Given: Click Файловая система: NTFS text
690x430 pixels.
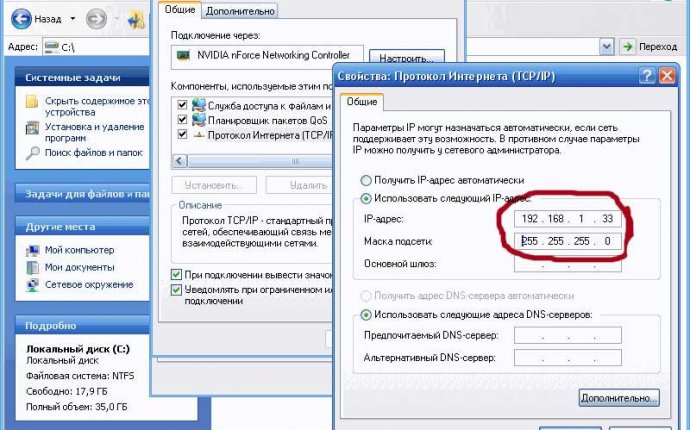Looking at the screenshot, I should 80,376.
